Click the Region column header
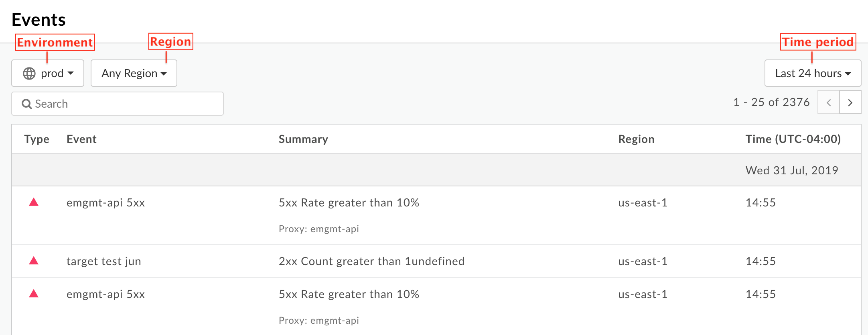868x335 pixels. tap(636, 139)
